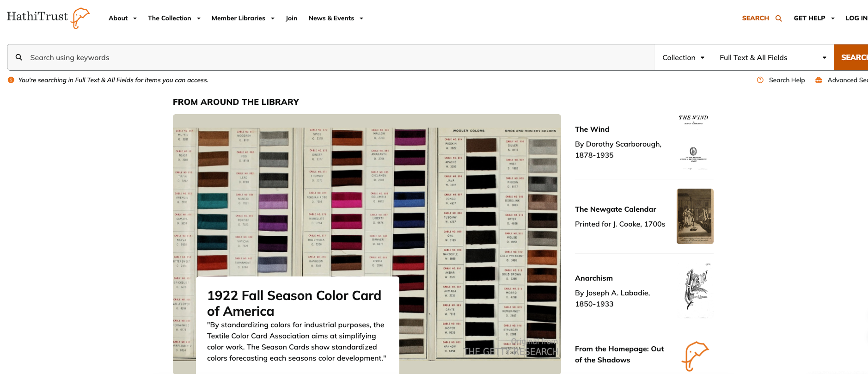Click the Advanced Search toolbox icon

click(x=819, y=80)
